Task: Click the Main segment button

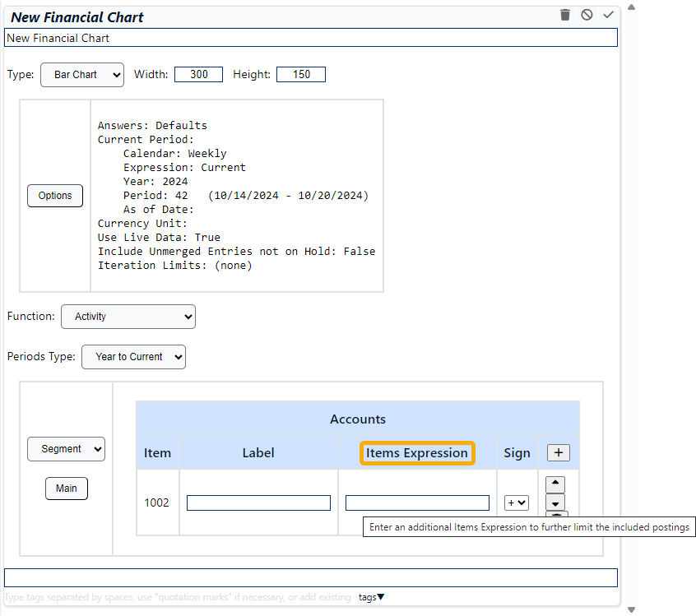Action: click(67, 489)
